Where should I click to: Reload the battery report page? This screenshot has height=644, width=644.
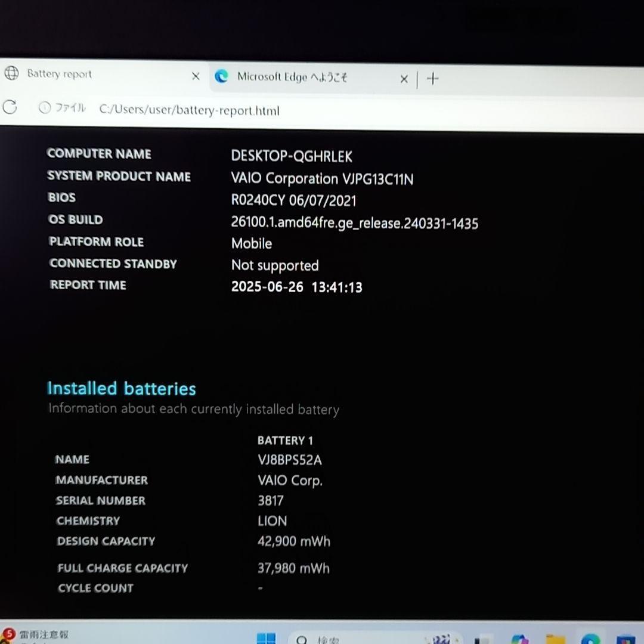10,108
